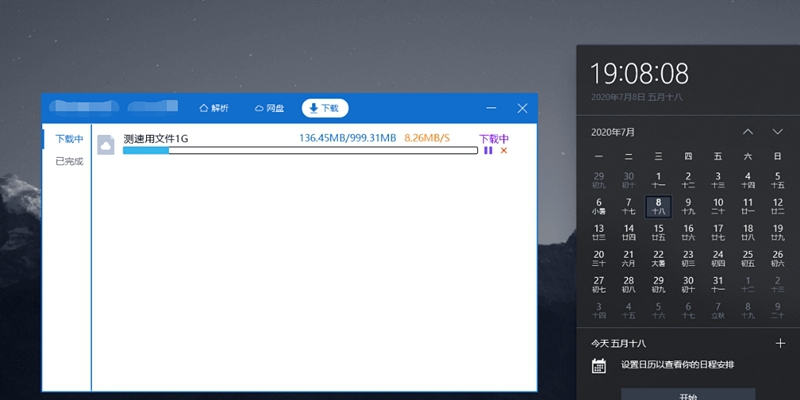Select August 7 立秋 in the calendar
Viewport: 800px width, 400px height.
718,311
